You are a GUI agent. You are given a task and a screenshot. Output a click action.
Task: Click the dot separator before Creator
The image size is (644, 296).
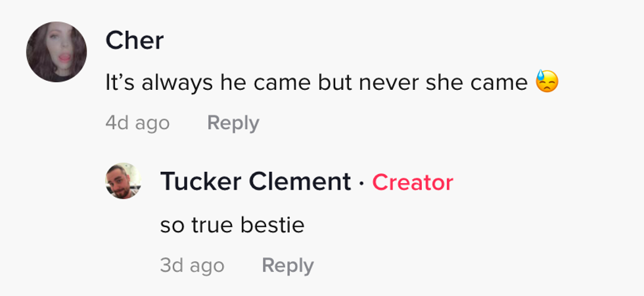click(x=361, y=182)
